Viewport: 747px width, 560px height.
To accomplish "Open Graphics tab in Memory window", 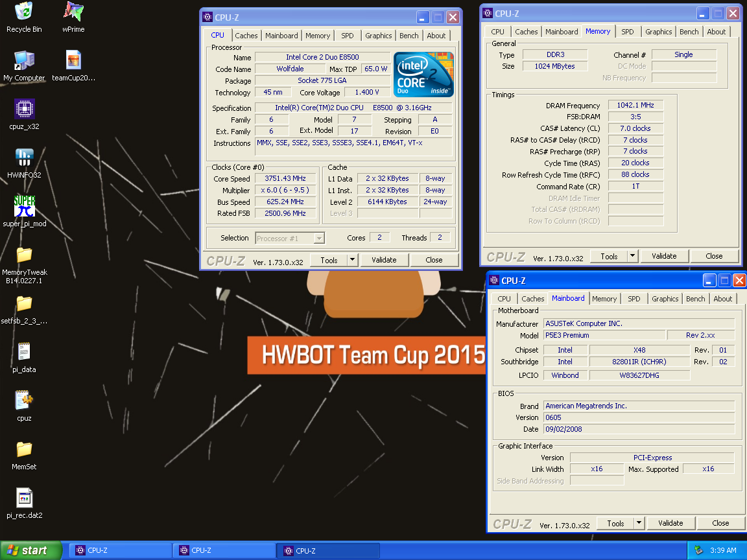I will click(x=658, y=32).
